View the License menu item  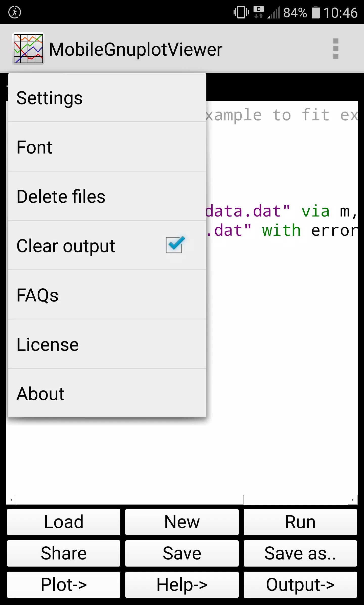[107, 344]
